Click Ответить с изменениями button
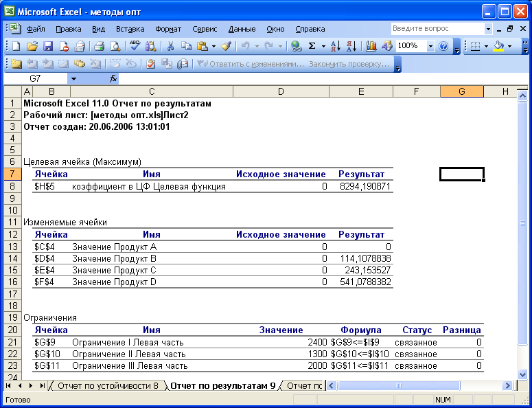 point(251,63)
